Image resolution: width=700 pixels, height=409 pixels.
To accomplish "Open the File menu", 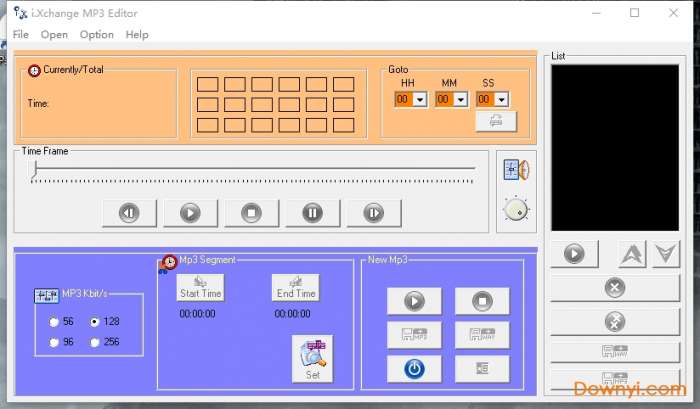I will click(21, 34).
